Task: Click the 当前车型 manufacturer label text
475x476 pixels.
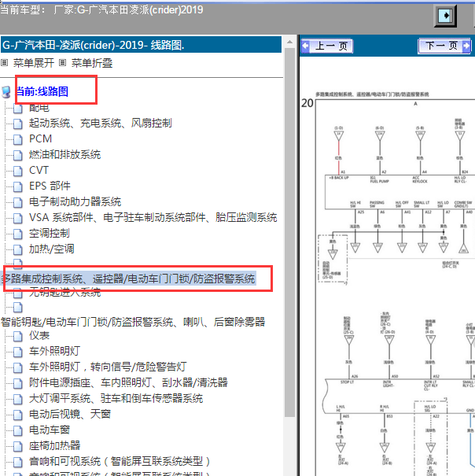Action: (x=101, y=9)
